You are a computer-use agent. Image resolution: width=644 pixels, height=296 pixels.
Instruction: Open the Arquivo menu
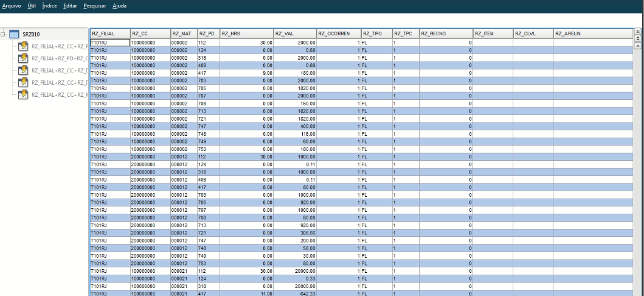[x=12, y=5]
